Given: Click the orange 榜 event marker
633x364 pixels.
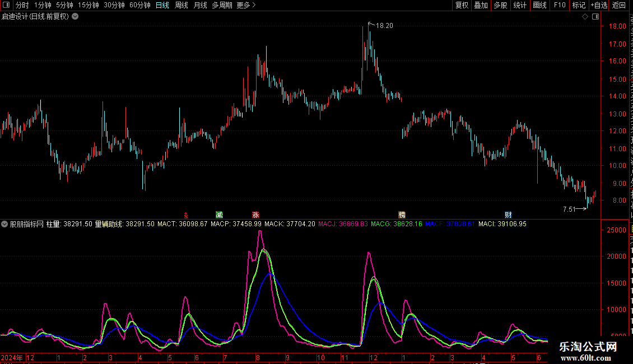Looking at the screenshot, I should click(402, 214).
